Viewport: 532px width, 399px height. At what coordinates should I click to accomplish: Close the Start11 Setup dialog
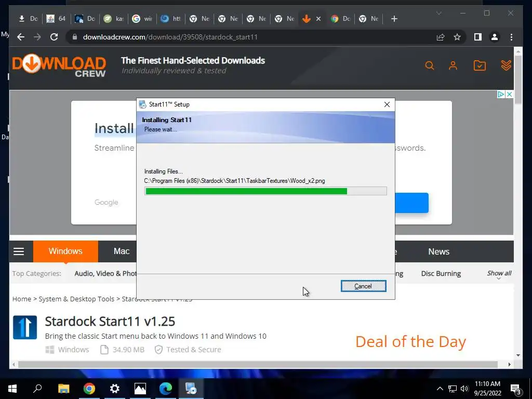tap(387, 104)
